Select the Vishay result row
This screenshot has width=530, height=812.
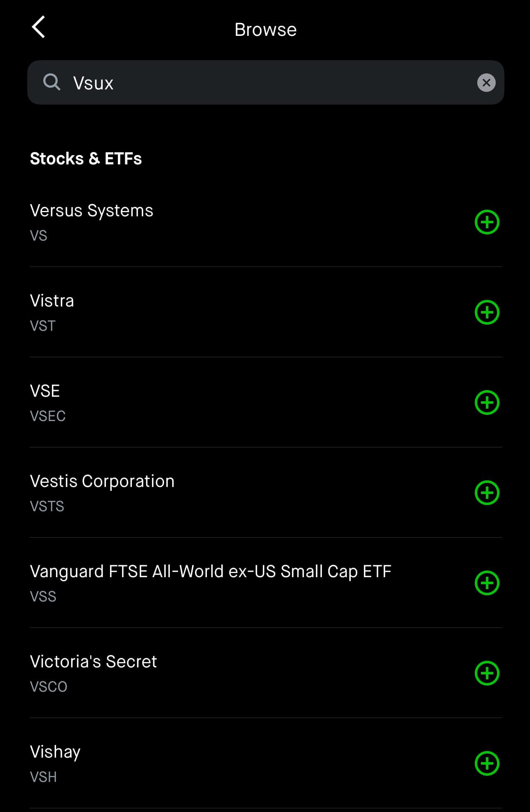coord(55,752)
